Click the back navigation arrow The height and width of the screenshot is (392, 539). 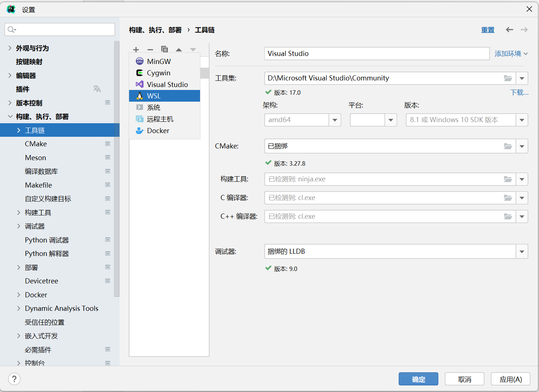point(509,30)
